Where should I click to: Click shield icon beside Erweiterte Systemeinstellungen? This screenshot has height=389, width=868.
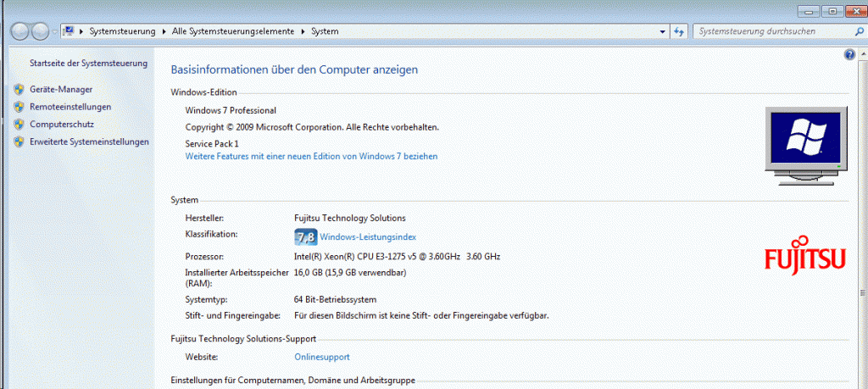(x=19, y=142)
